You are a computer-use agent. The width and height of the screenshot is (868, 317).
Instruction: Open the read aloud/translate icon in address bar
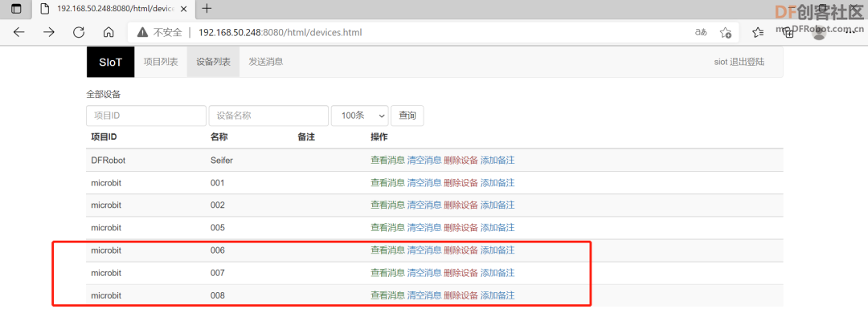click(701, 32)
